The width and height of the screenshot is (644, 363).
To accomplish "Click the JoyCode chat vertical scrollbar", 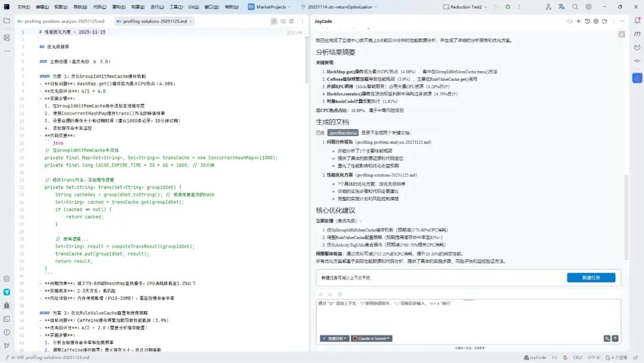I will coord(626,218).
